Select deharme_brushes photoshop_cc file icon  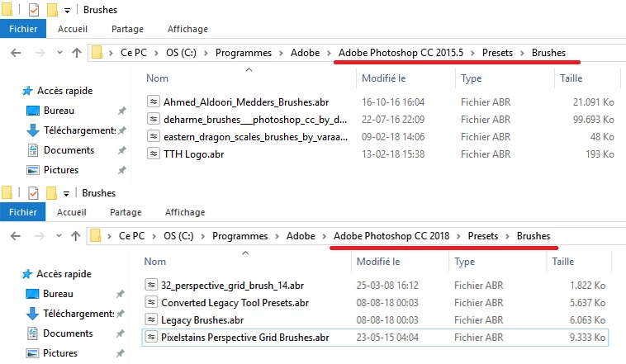154,119
